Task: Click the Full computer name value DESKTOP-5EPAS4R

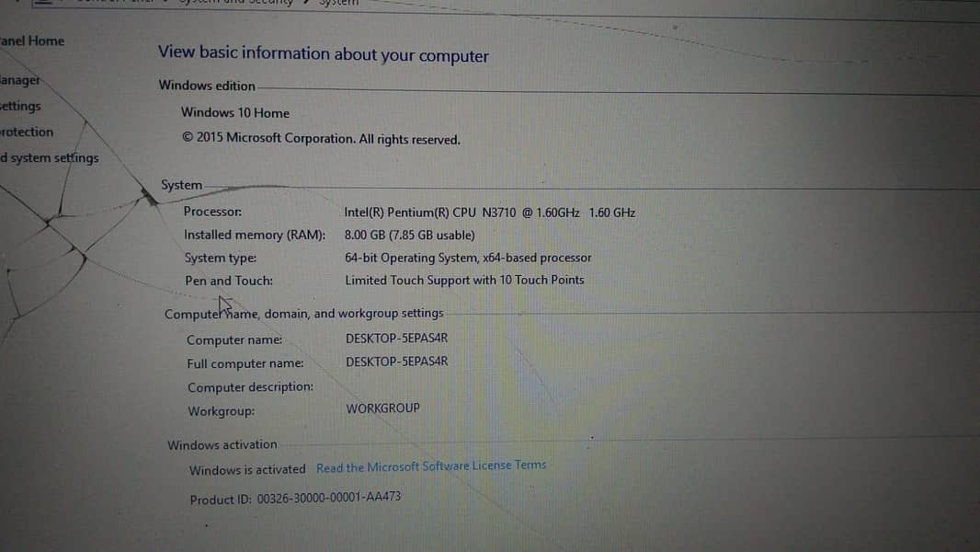Action: coord(397,362)
